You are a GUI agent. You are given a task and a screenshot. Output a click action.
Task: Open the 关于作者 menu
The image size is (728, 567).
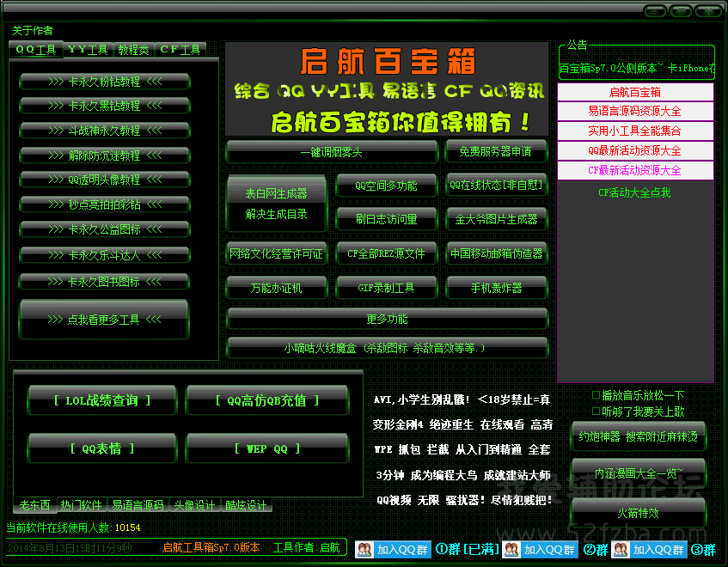pos(32,31)
